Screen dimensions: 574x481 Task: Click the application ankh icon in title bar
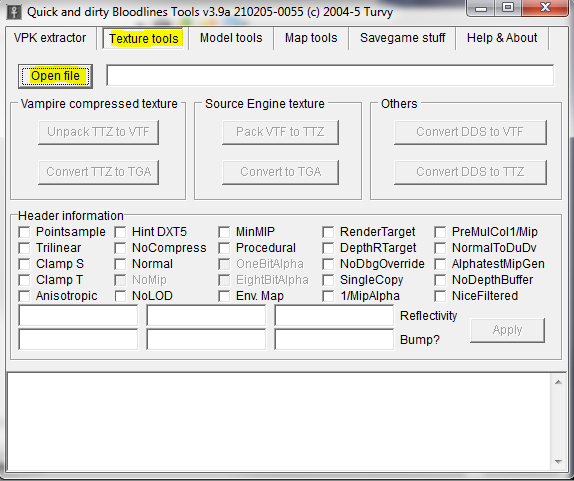(14, 12)
